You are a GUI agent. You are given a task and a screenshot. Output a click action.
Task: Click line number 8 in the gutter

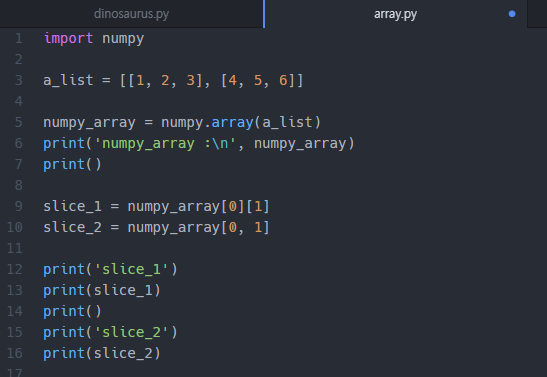[x=18, y=185]
